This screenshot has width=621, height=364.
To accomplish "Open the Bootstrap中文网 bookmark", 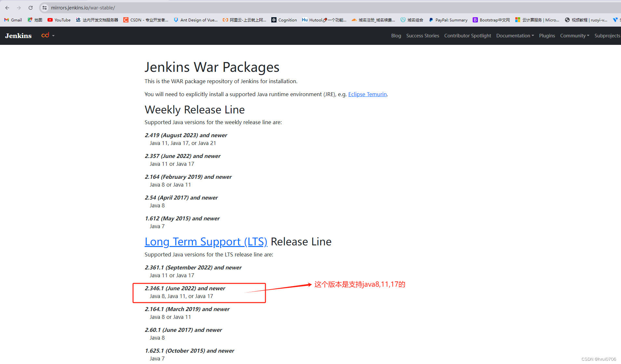I will pos(491,20).
